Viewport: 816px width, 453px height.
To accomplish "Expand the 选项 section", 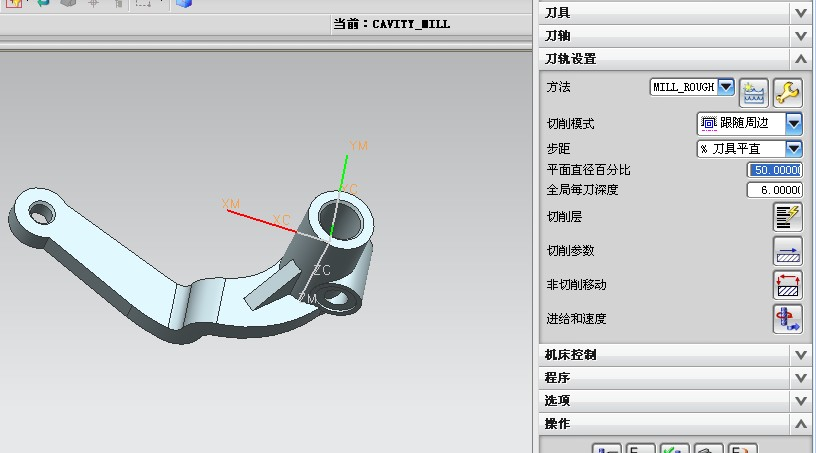I will (675, 401).
